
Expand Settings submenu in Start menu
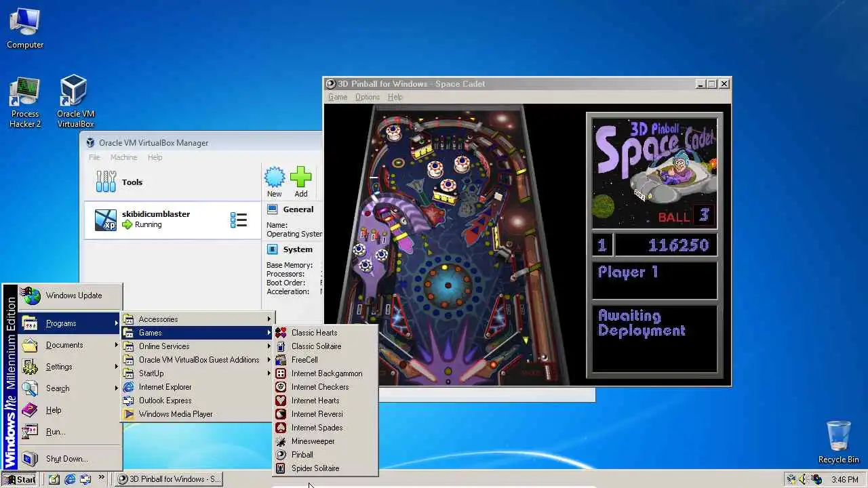click(x=70, y=367)
